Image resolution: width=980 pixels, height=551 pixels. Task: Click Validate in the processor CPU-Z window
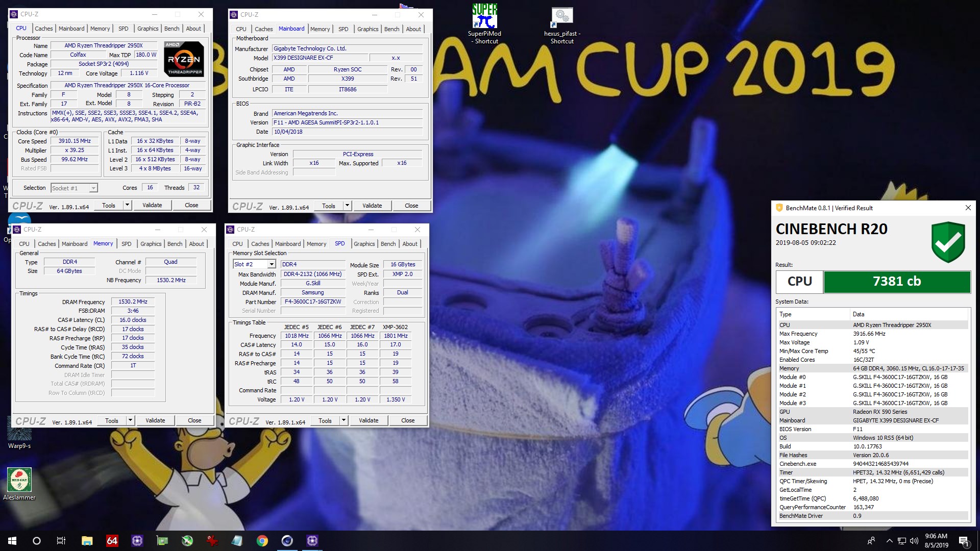pos(152,205)
